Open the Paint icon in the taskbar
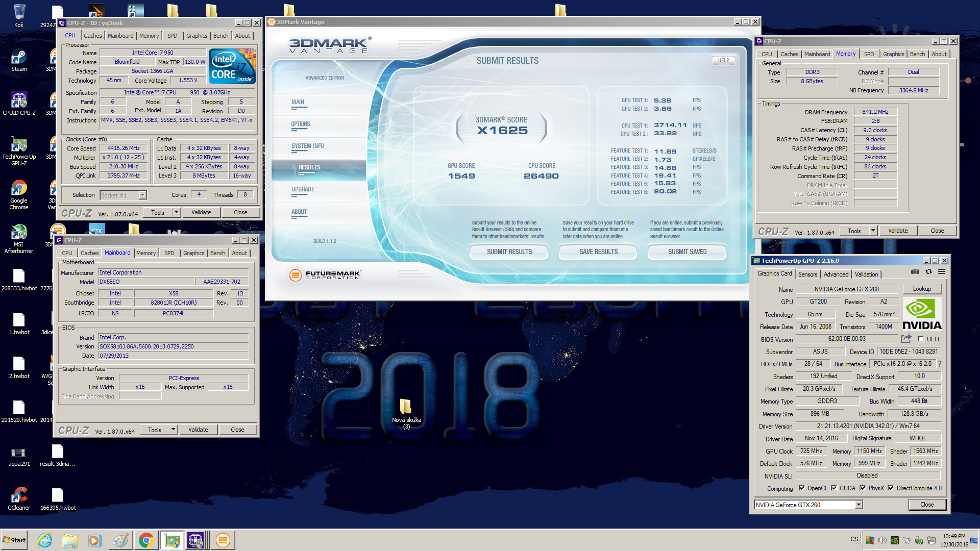 (120, 540)
